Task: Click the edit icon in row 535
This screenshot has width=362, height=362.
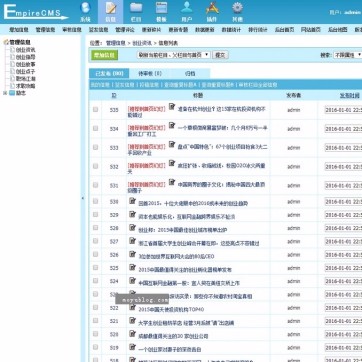Action: coord(172,107)
